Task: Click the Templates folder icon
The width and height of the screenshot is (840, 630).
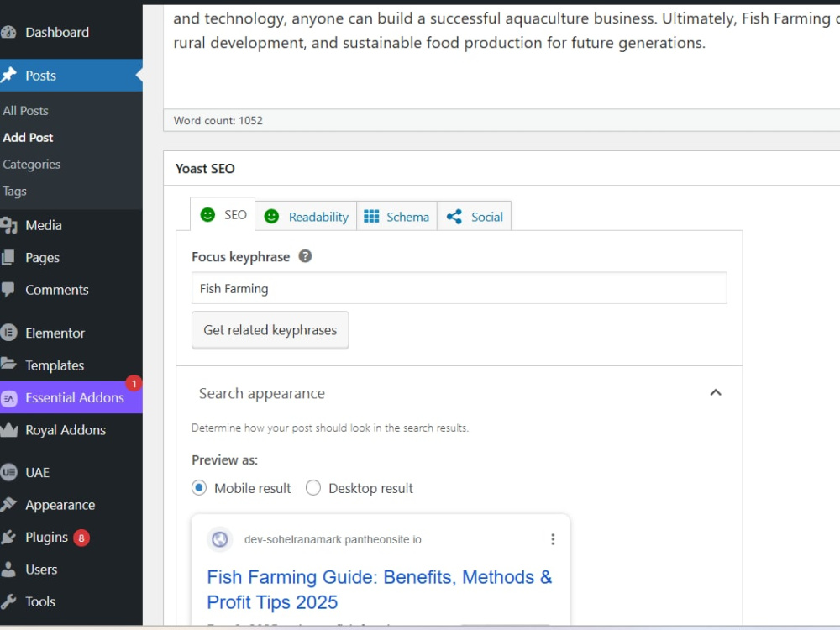Action: pyautogui.click(x=8, y=365)
